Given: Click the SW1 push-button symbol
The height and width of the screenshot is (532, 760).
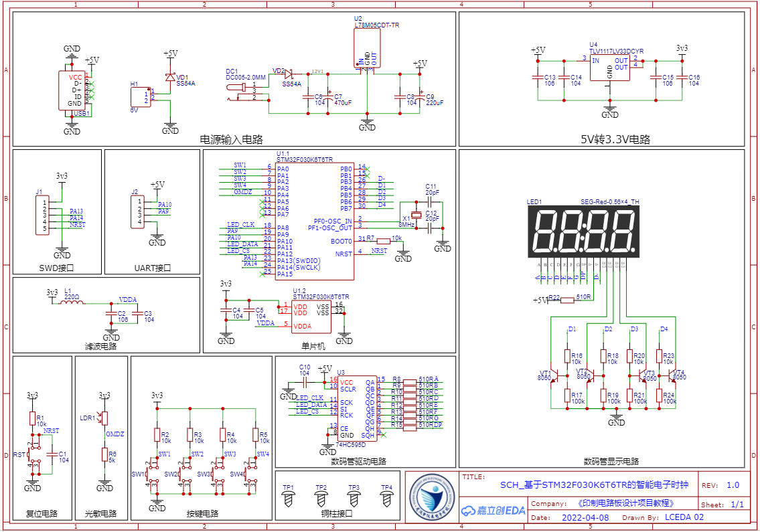Looking at the screenshot, I should tap(152, 474).
